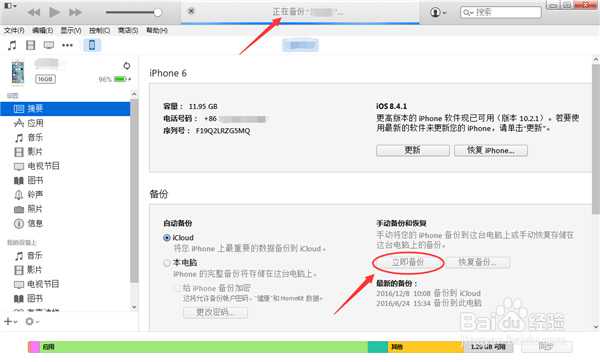Click the rewind previous track button

click(x=34, y=12)
